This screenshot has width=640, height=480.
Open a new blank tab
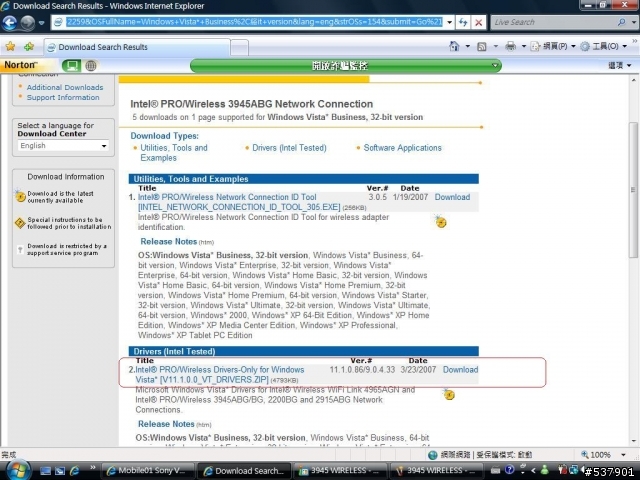[x=240, y=47]
